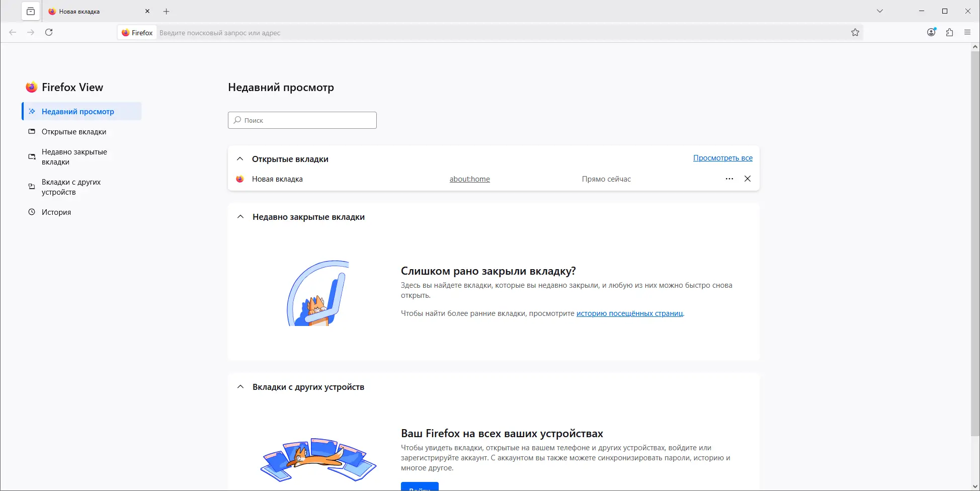This screenshot has height=491, width=980.
Task: Click the scrollbar up arrow
Action: pyautogui.click(x=975, y=47)
